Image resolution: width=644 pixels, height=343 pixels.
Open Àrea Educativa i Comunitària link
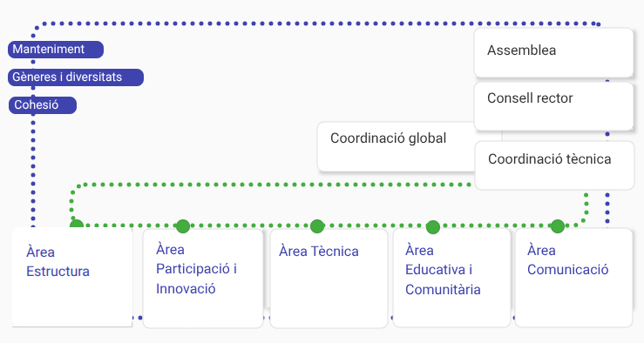(x=443, y=270)
